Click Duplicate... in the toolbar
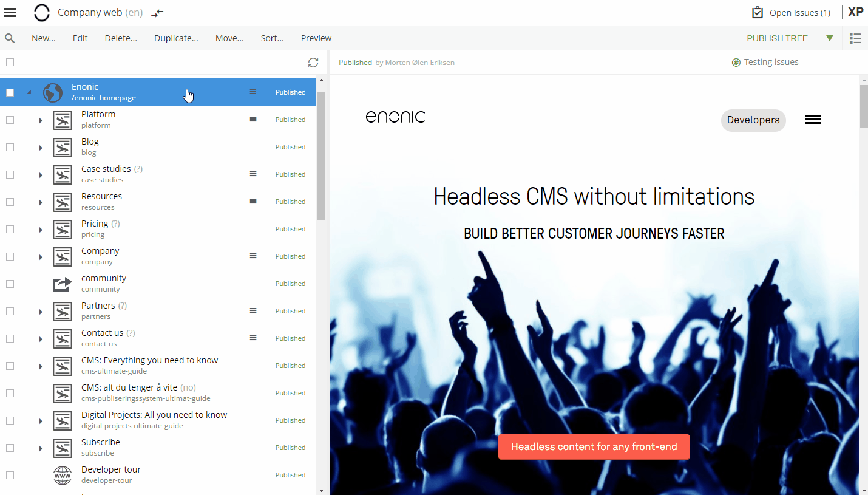The image size is (868, 495). (x=176, y=38)
